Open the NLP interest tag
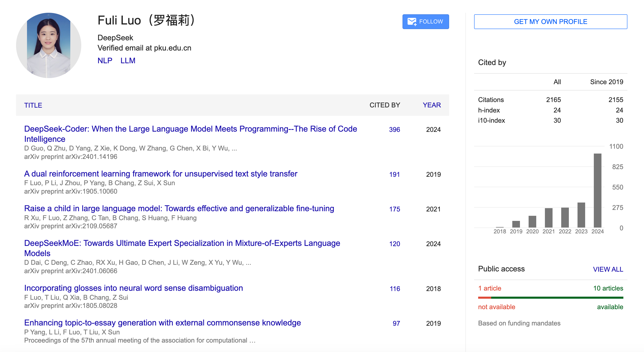This screenshot has height=352, width=644. coord(105,61)
